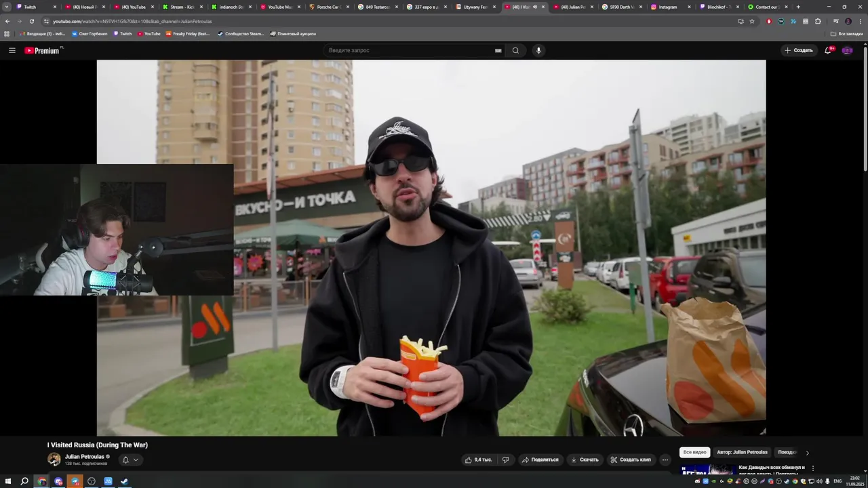Switch ENG input language in tray

[837, 481]
